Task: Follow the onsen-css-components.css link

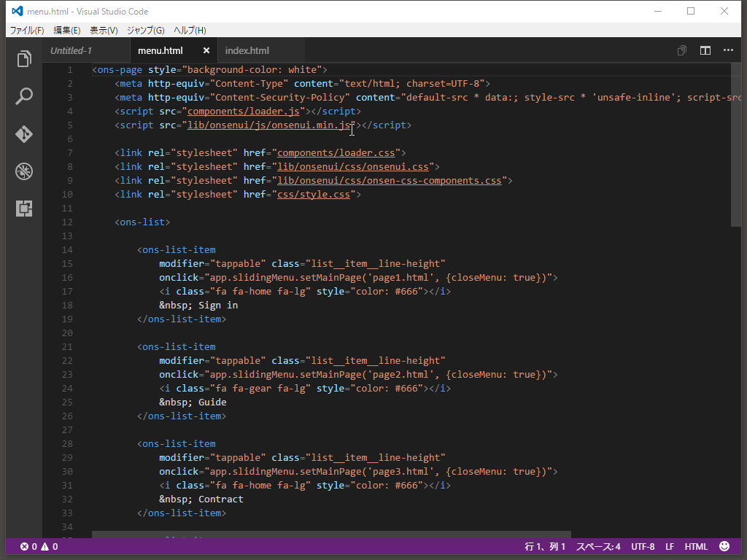Action: click(390, 180)
